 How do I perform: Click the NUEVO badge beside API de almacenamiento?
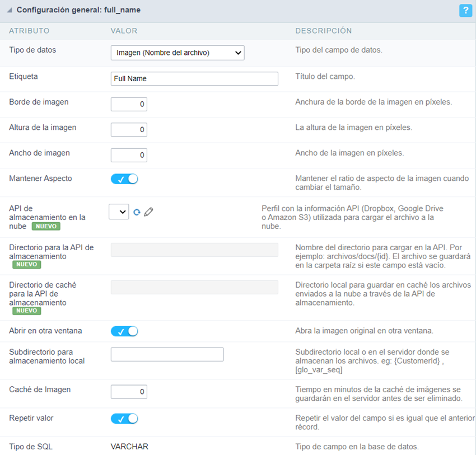click(46, 227)
